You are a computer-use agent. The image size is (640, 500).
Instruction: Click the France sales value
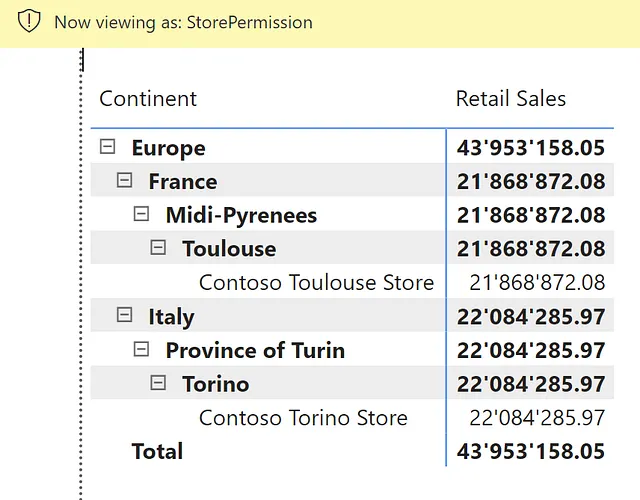click(x=530, y=181)
